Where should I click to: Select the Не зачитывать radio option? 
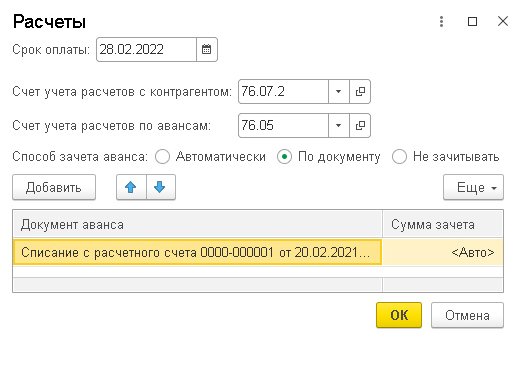[x=399, y=156]
